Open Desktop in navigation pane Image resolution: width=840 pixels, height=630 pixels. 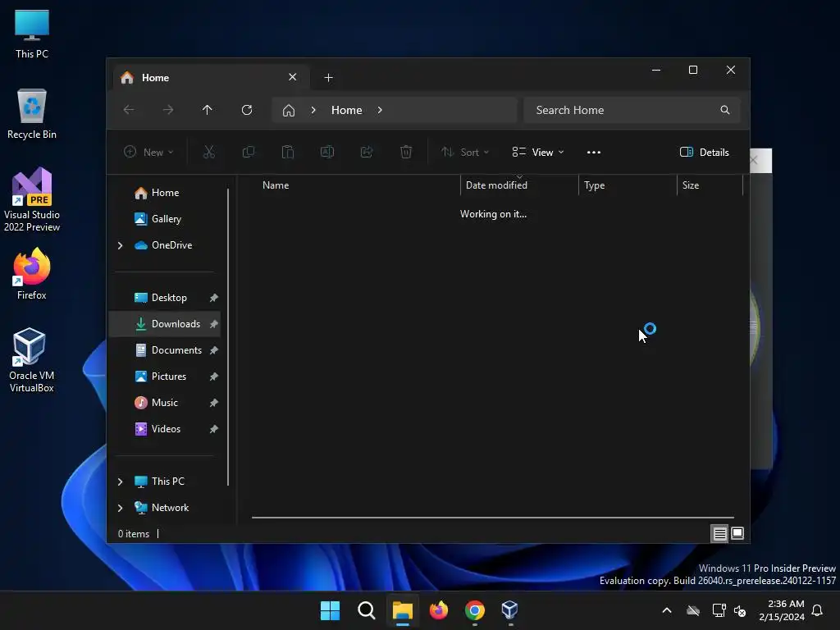(169, 298)
